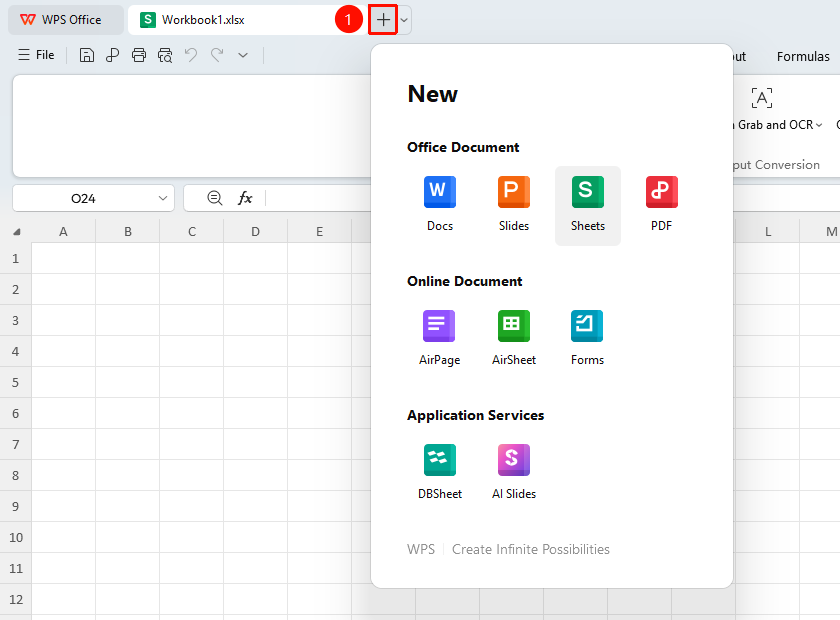The image size is (840, 620).
Task: Select row 5 header
Action: click(x=16, y=382)
